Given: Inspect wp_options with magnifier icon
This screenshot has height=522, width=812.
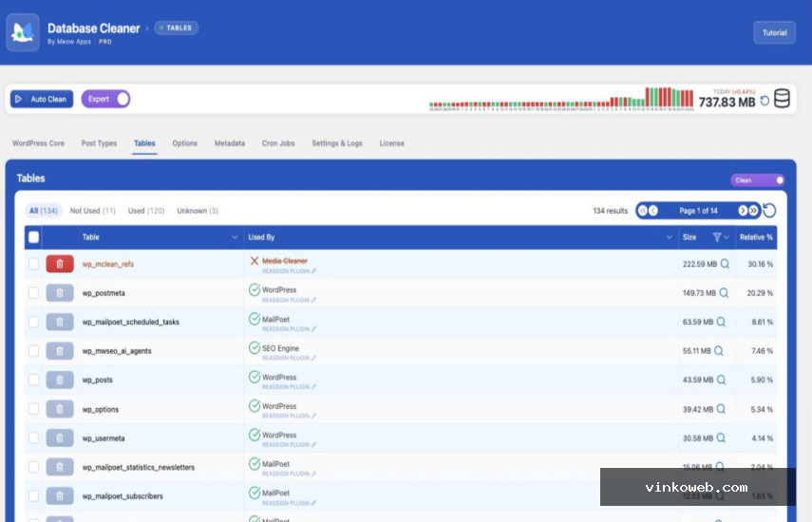Looking at the screenshot, I should (x=721, y=409).
